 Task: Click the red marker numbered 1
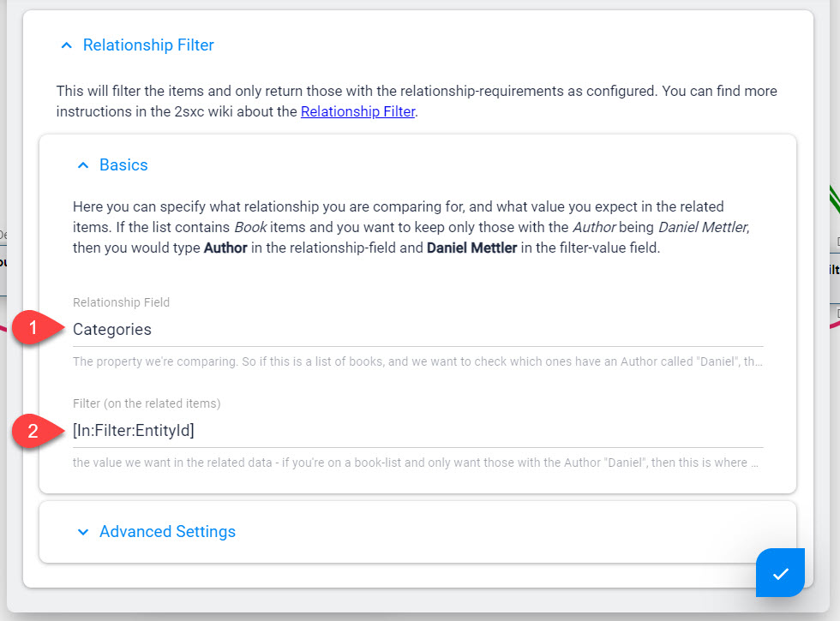pyautogui.click(x=33, y=327)
